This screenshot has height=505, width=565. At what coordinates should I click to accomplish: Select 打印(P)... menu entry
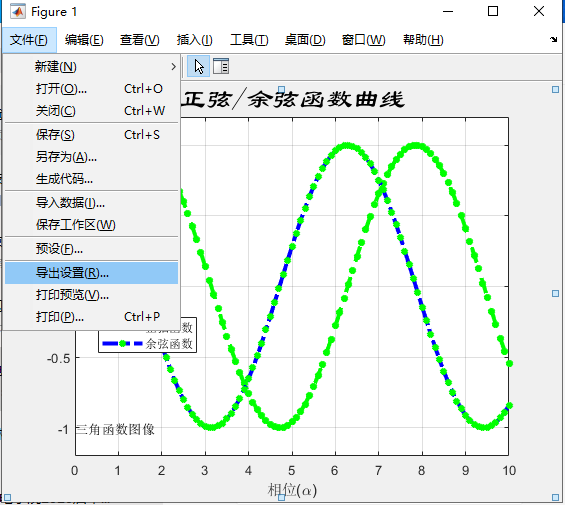(x=92, y=317)
